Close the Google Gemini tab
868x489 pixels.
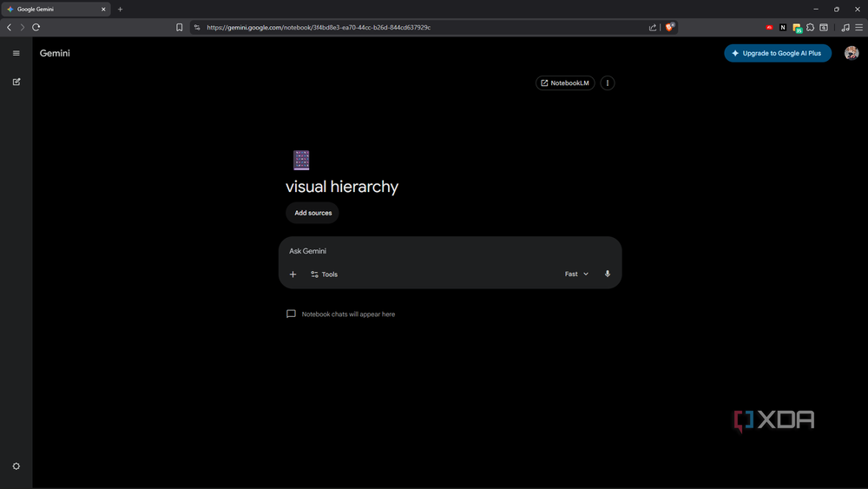103,10
